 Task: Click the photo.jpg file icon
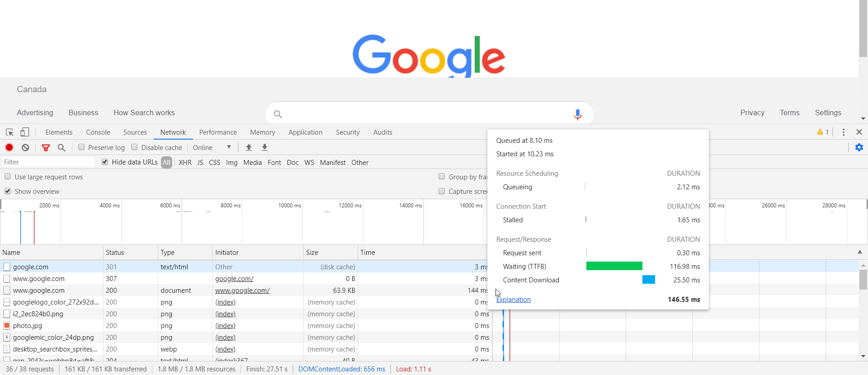(x=7, y=326)
